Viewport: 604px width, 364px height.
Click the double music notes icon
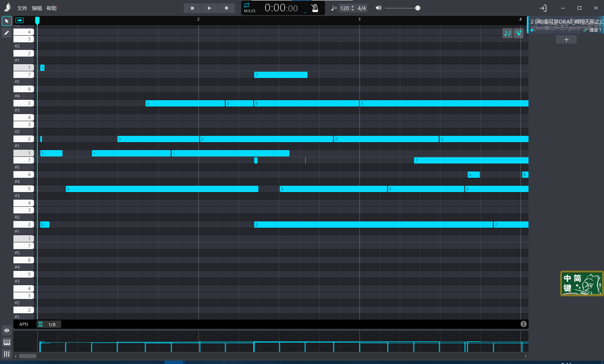pyautogui.click(x=507, y=33)
